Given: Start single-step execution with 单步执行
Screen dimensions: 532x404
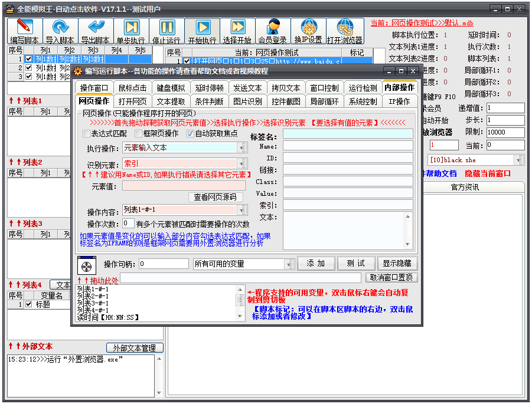Looking at the screenshot, I should pyautogui.click(x=130, y=31).
